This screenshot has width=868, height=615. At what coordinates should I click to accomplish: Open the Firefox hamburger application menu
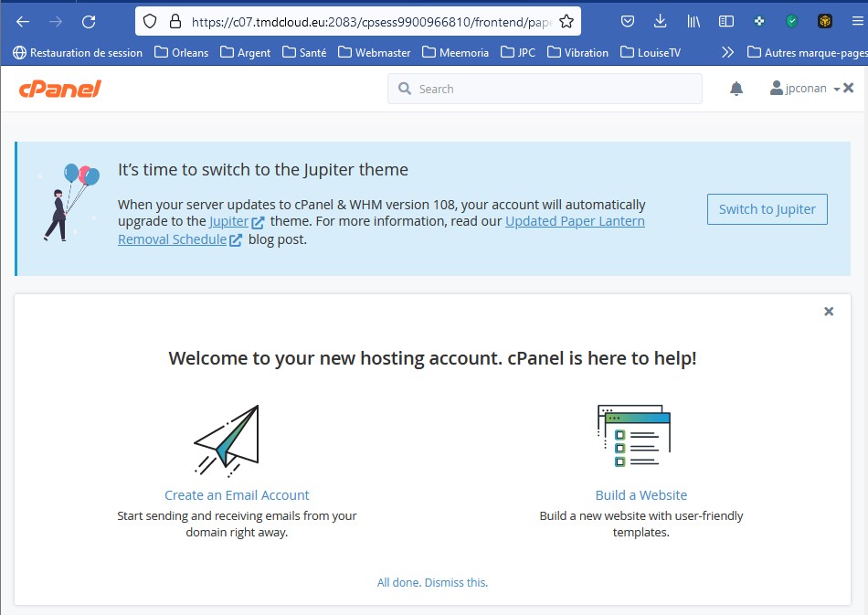(857, 21)
